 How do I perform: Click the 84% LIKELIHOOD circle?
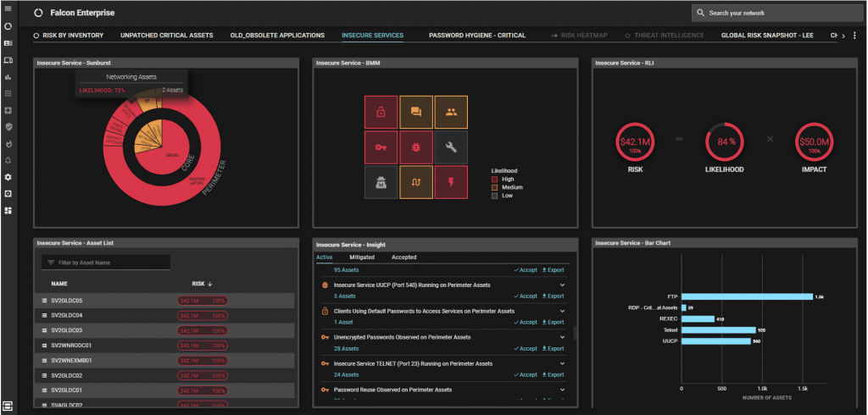(724, 142)
